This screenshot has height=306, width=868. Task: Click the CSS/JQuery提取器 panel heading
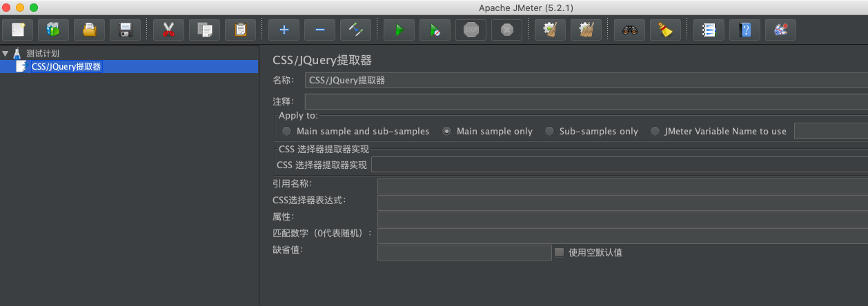[322, 60]
